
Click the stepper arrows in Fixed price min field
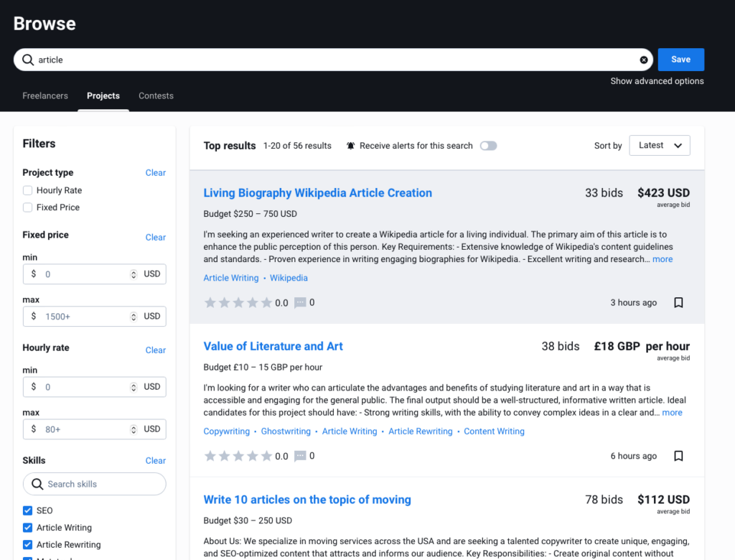[134, 274]
